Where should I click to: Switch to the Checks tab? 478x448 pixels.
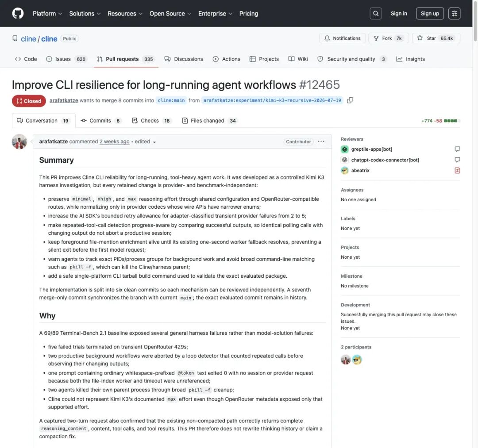(x=151, y=121)
